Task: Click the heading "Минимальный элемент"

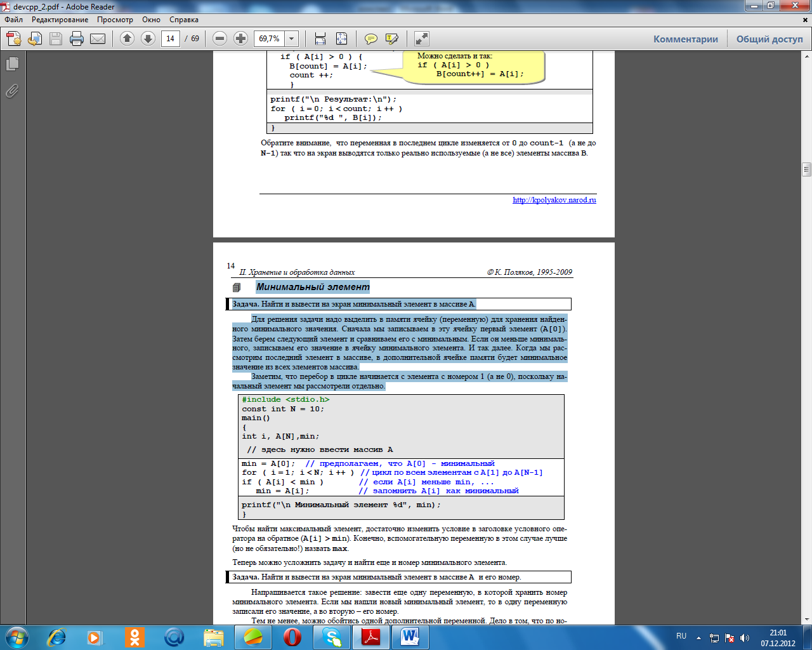Action: coord(313,287)
